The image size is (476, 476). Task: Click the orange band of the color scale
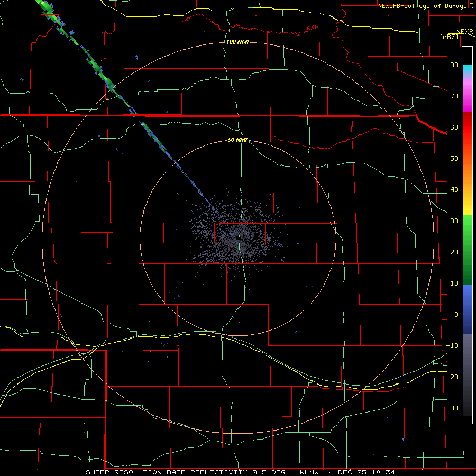point(467,170)
